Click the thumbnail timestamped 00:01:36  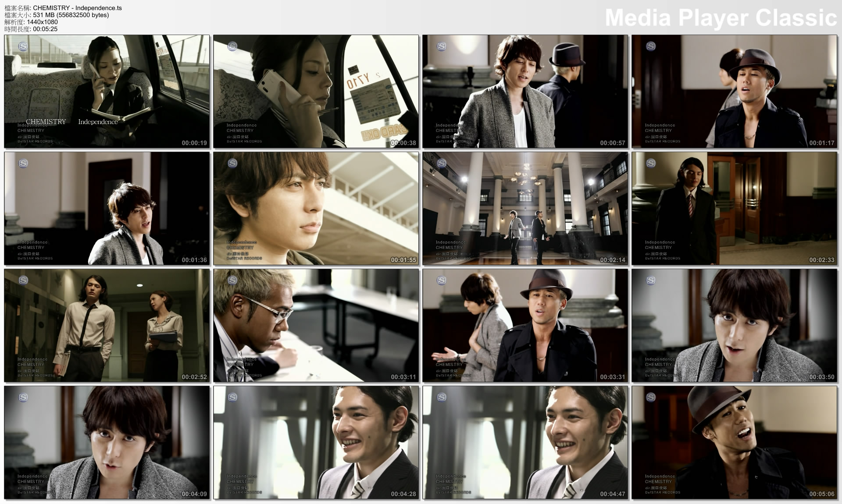click(x=107, y=208)
